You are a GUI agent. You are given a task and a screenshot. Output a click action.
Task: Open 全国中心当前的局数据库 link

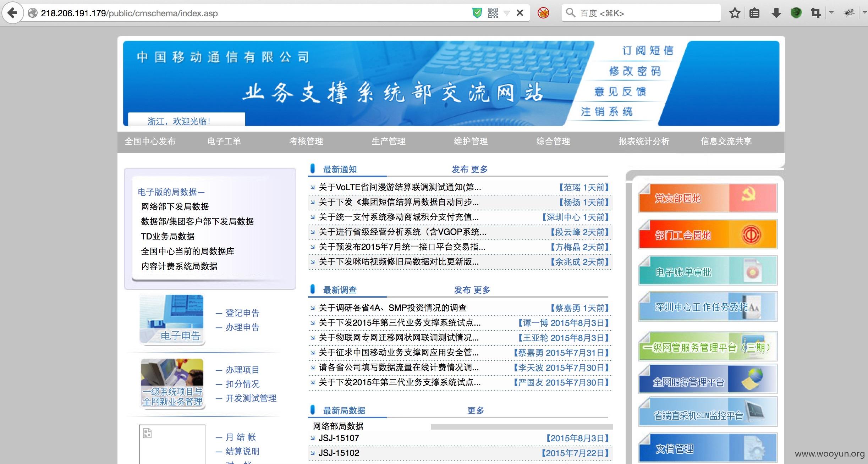[x=188, y=251]
